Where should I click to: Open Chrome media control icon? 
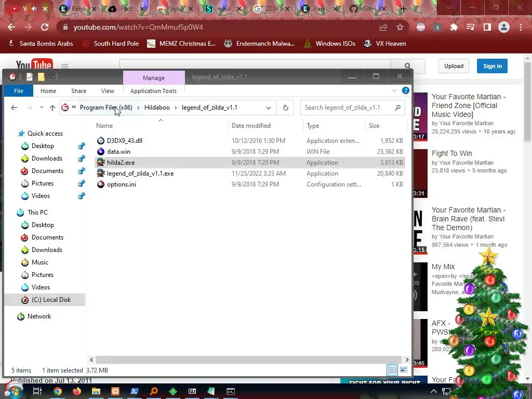click(x=471, y=27)
